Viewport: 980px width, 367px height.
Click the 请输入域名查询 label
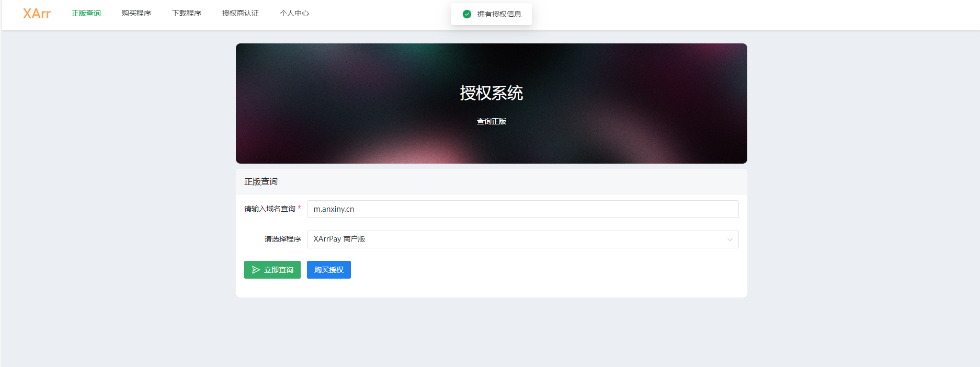point(270,209)
